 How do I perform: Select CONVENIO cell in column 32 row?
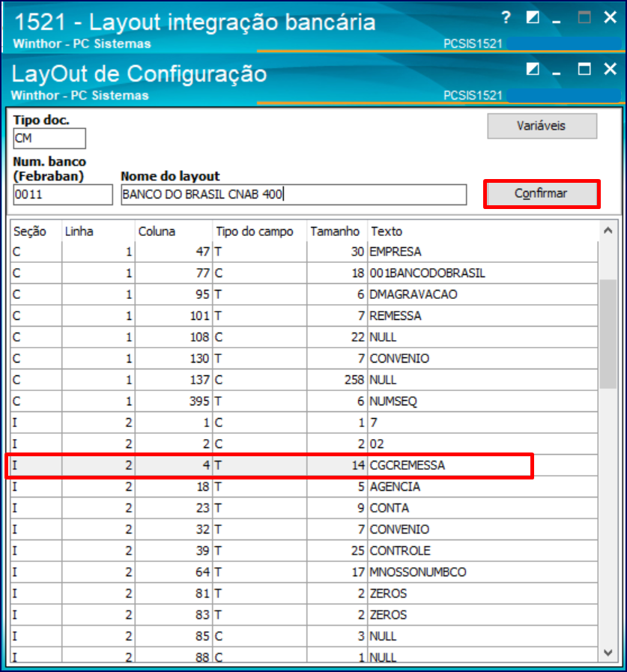pyautogui.click(x=482, y=530)
